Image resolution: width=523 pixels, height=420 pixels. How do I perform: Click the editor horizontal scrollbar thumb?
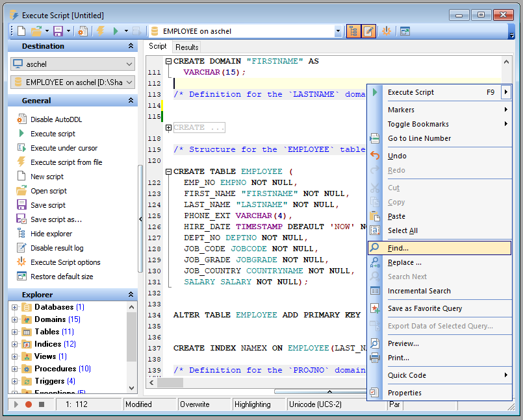(170, 383)
